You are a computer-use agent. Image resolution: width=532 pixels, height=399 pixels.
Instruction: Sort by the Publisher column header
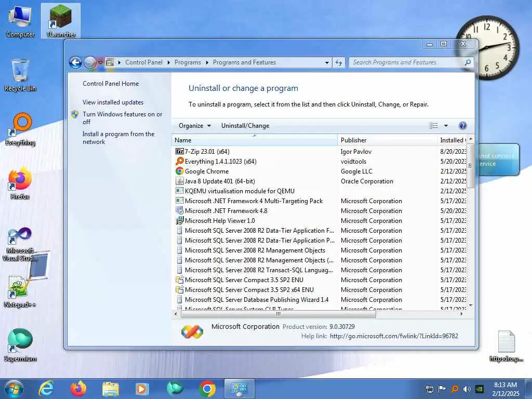(x=388, y=140)
